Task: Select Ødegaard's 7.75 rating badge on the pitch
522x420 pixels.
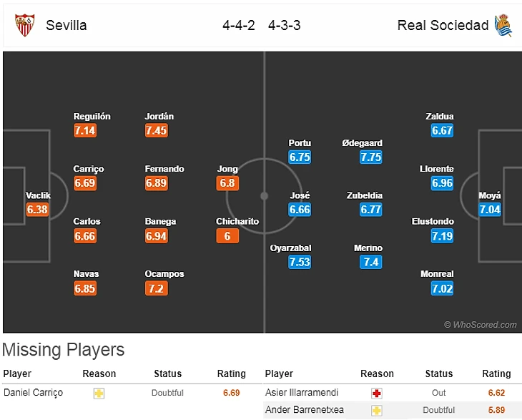Action: [x=371, y=157]
